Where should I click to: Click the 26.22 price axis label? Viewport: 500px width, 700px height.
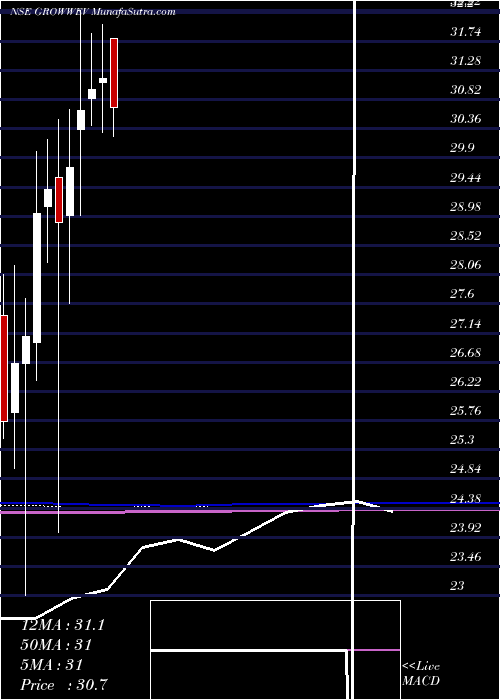pyautogui.click(x=466, y=382)
